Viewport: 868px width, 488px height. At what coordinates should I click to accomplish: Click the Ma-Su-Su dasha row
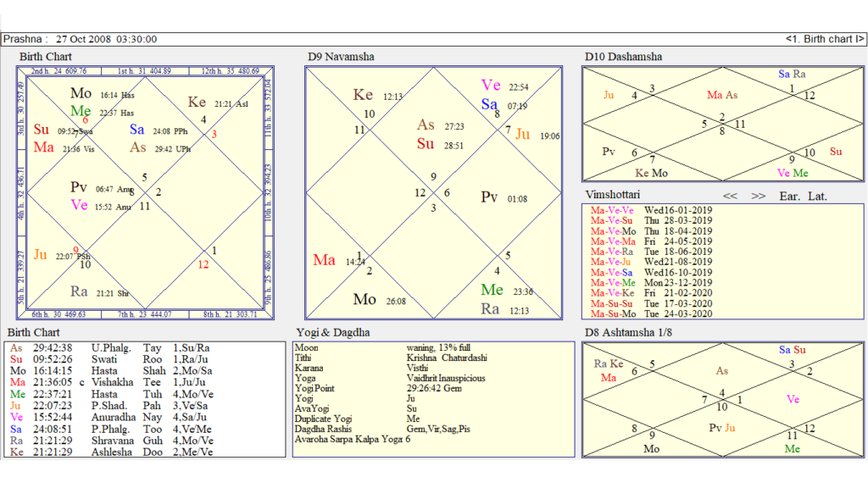pos(651,303)
